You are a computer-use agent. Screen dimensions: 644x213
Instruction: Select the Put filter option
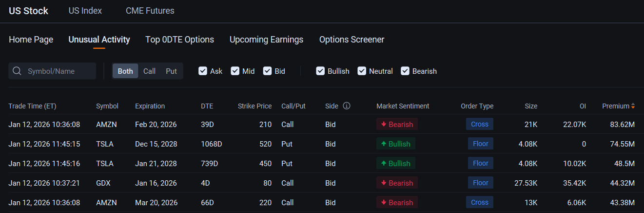pos(171,71)
